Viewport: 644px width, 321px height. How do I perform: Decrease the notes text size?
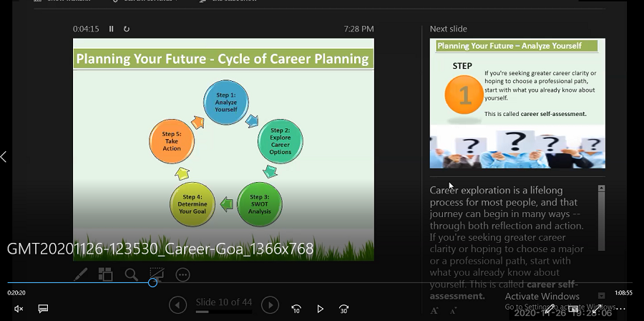pyautogui.click(x=454, y=311)
